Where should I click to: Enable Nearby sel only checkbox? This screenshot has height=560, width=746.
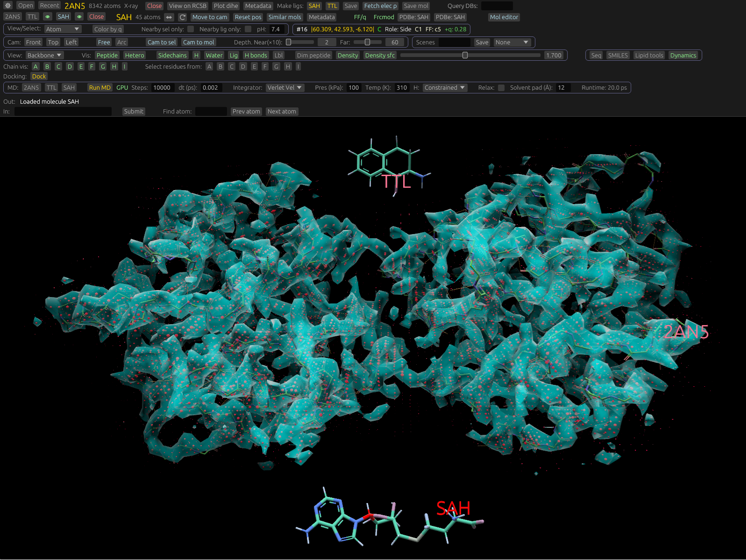(191, 29)
